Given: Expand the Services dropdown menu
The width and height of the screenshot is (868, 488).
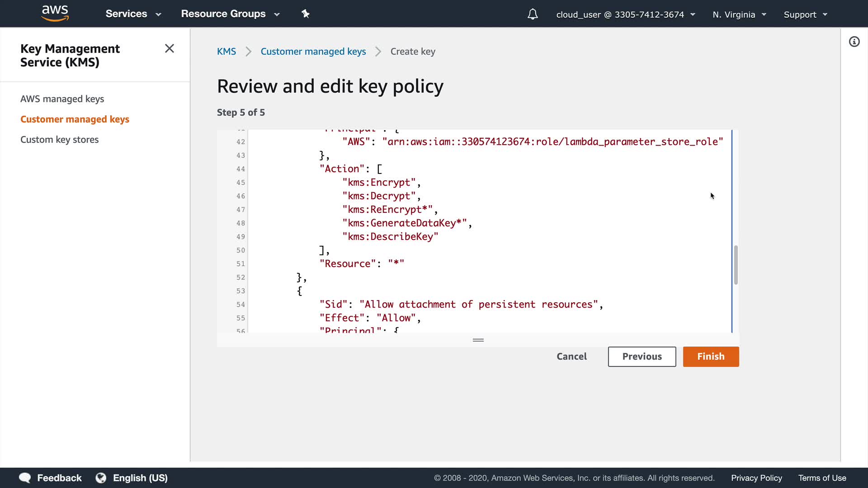Looking at the screenshot, I should pos(133,14).
